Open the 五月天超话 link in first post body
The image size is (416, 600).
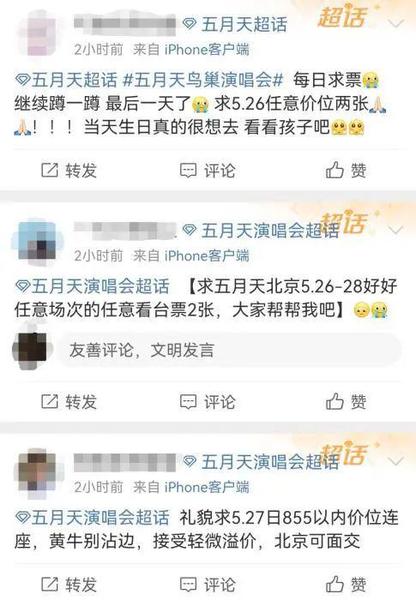click(x=66, y=80)
